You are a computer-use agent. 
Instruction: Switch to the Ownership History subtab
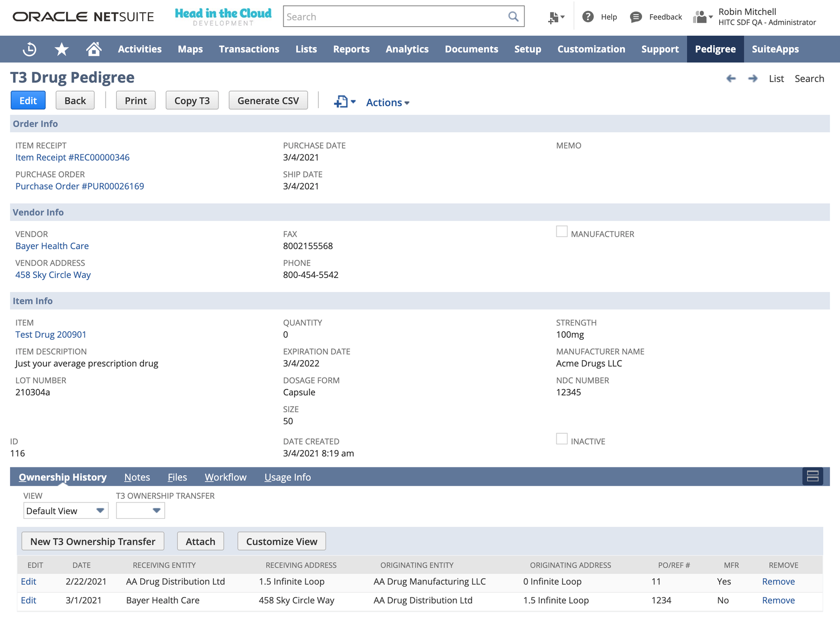click(62, 477)
